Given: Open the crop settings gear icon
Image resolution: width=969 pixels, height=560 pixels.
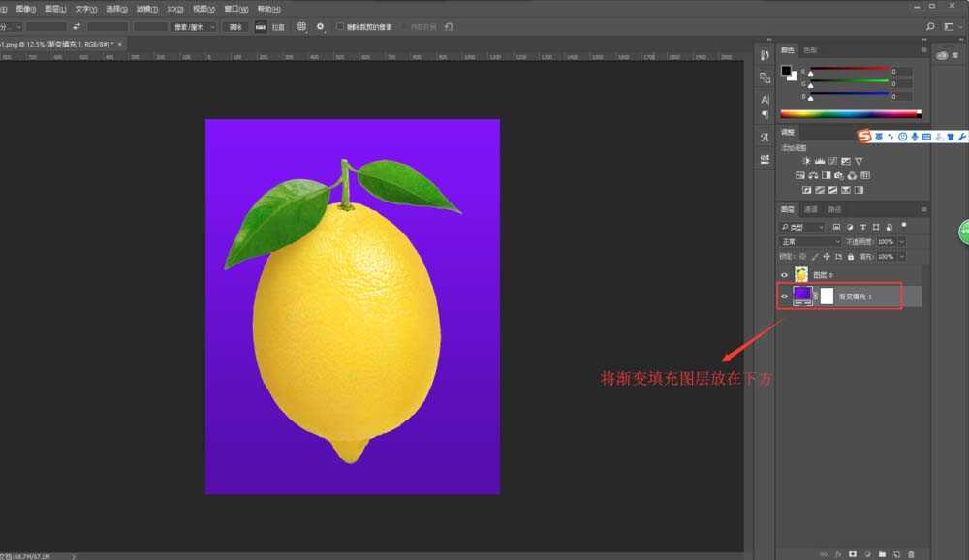Looking at the screenshot, I should [x=321, y=27].
